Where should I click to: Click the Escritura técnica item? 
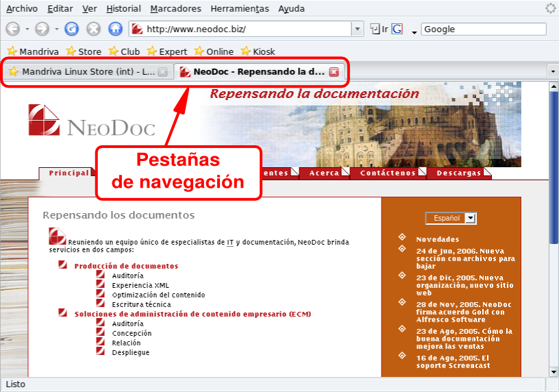[x=142, y=304]
